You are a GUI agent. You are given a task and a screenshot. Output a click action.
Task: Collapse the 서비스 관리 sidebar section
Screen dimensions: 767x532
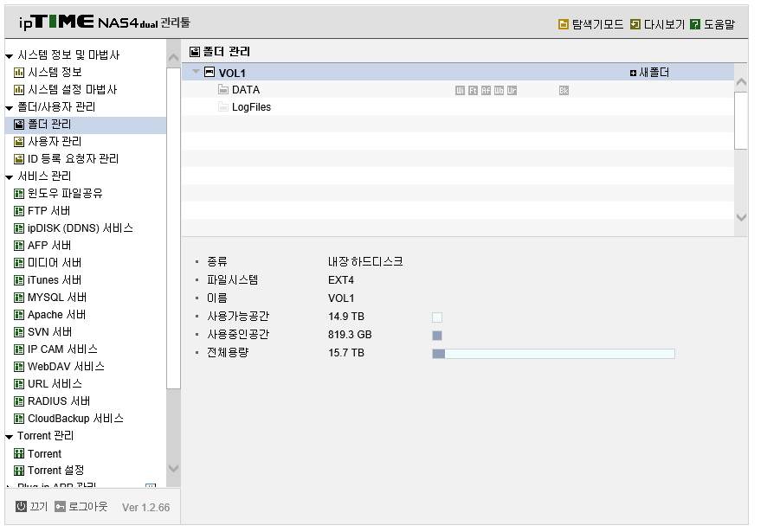coord(9,177)
